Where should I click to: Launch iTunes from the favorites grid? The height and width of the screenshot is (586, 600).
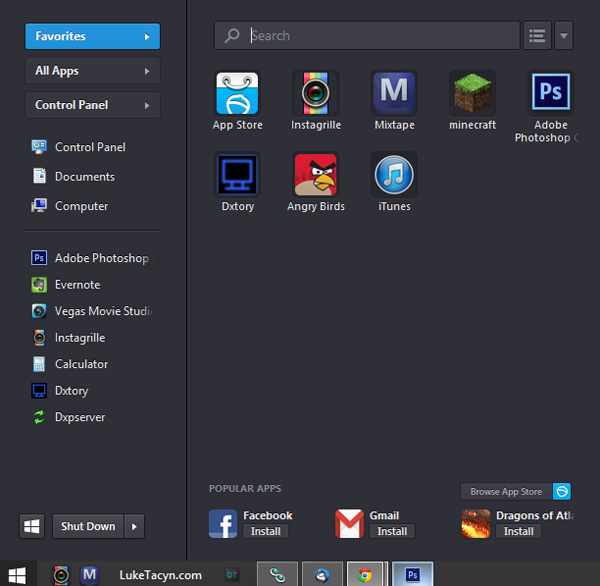pyautogui.click(x=394, y=175)
